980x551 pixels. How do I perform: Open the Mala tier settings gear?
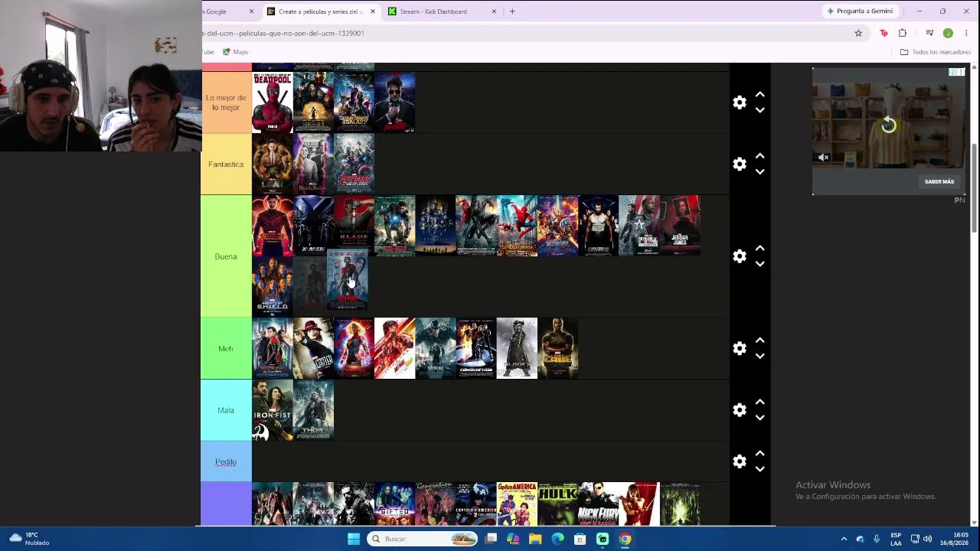(740, 410)
